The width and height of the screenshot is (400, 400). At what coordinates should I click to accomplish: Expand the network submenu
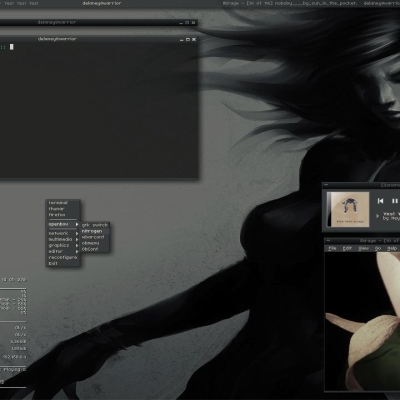(x=62, y=233)
